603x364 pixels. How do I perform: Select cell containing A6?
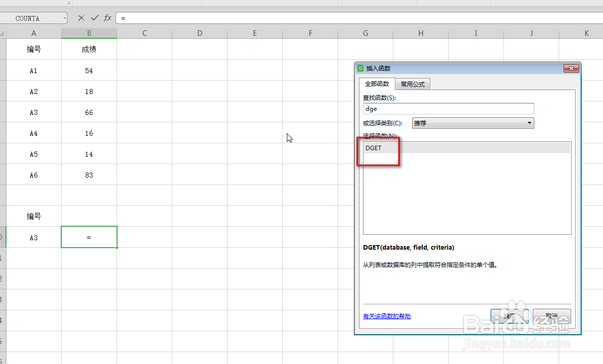pos(34,175)
